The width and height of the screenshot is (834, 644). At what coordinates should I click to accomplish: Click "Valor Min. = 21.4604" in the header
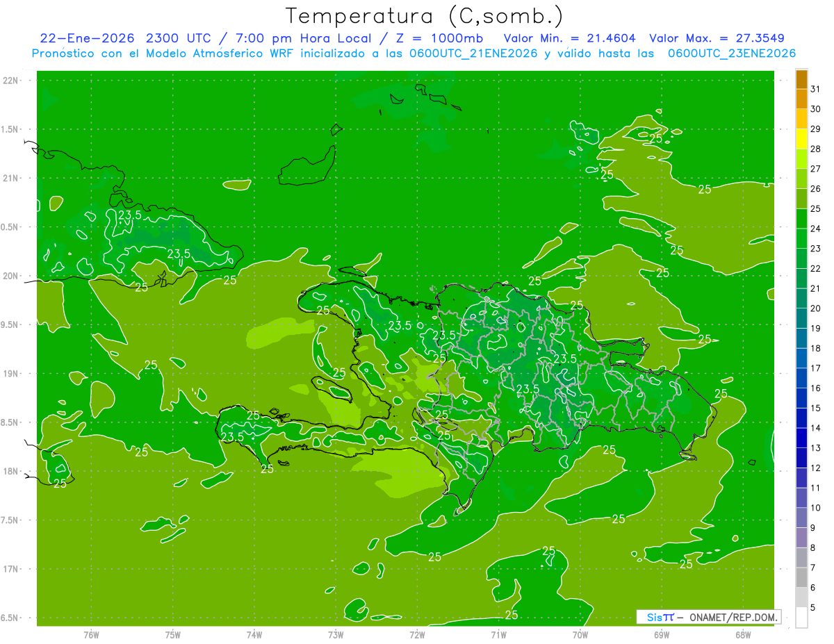570,38
